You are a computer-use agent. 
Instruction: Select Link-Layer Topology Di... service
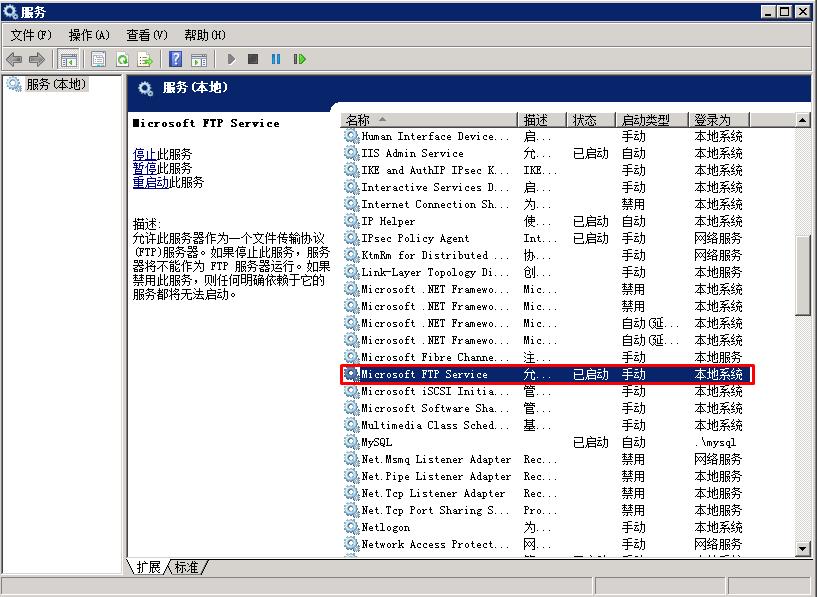click(x=546, y=272)
